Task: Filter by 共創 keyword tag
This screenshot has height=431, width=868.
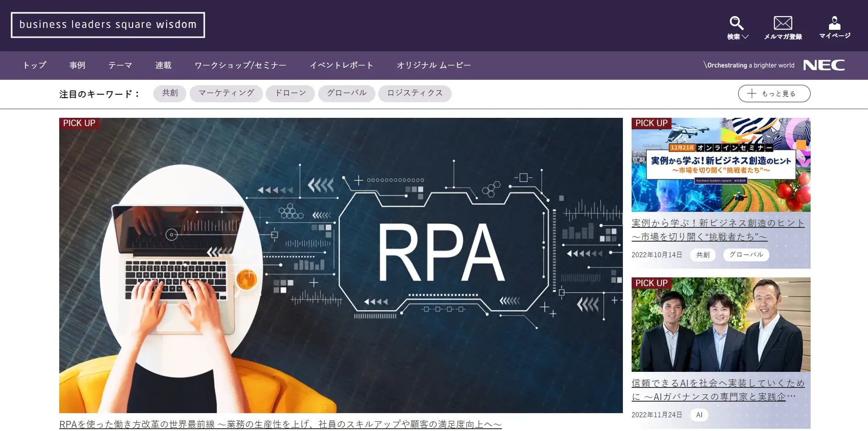Action: coord(170,93)
